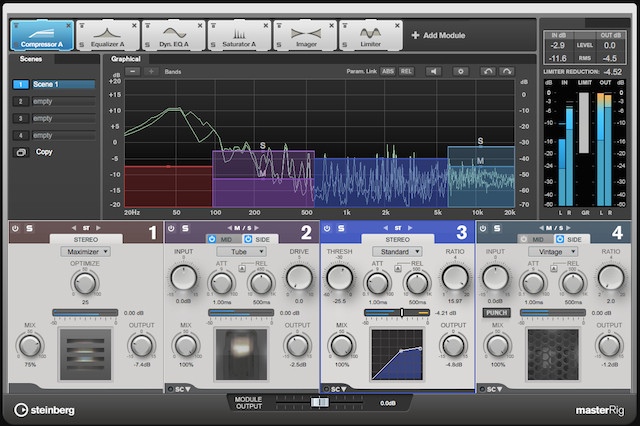Click band 3 compression curve display
The image size is (640, 426).
click(397, 355)
